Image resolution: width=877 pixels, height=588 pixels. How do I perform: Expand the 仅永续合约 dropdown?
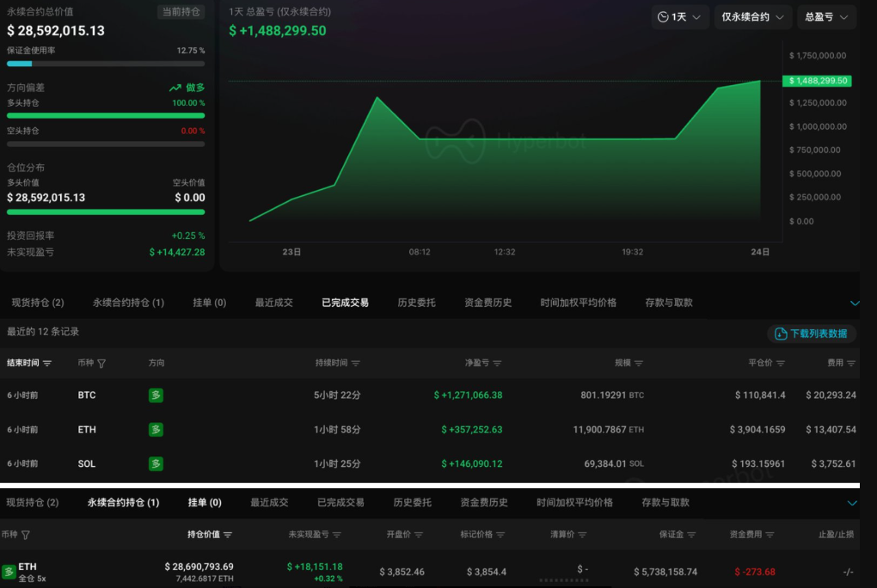pyautogui.click(x=753, y=17)
